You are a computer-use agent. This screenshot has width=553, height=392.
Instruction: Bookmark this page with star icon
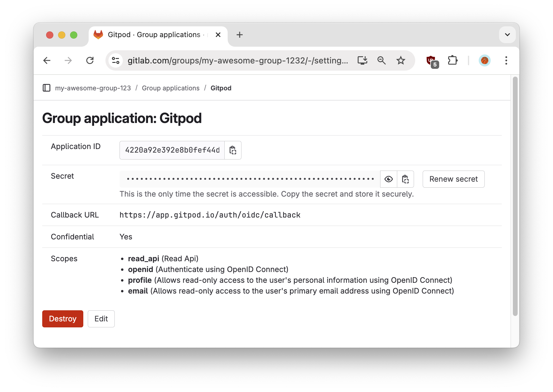[x=401, y=60]
